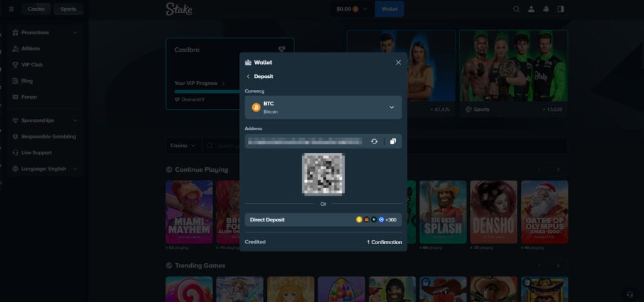Click the Language globe icon
Viewport: 644px width, 302px height.
pos(16,169)
